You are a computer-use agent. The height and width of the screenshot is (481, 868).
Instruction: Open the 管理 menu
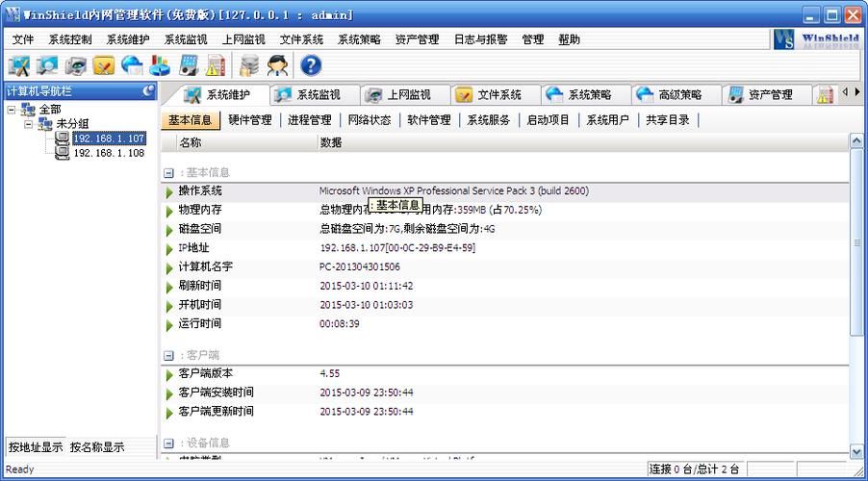pos(532,39)
